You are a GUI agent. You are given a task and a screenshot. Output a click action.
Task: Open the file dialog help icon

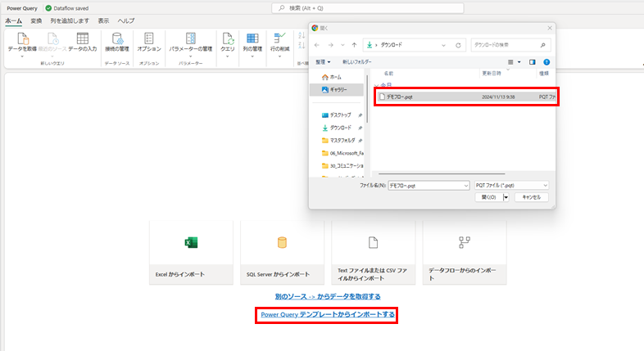coord(546,62)
